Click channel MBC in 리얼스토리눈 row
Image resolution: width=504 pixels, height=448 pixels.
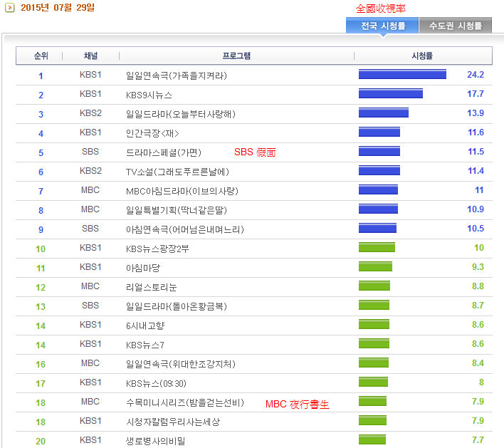point(90,286)
